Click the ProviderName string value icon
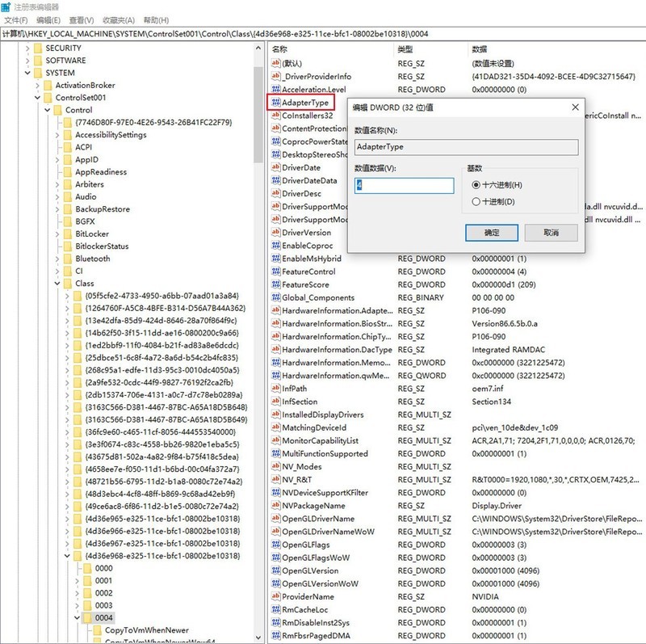Screen dimensions: 646x644 pos(275,596)
